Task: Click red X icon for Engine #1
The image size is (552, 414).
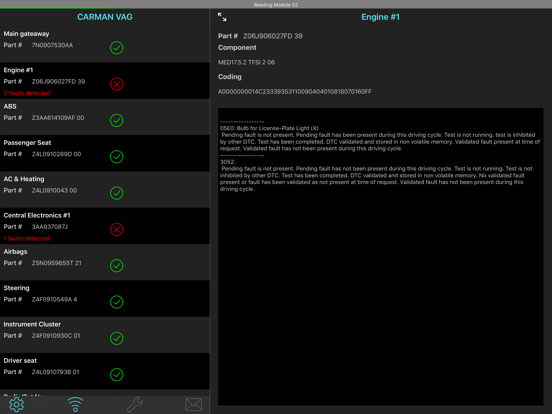Action: coord(117,84)
